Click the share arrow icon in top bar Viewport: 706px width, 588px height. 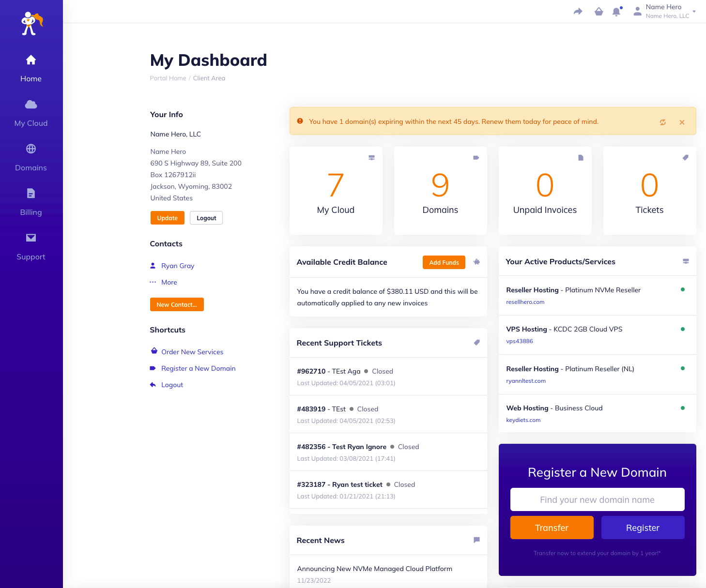(x=578, y=11)
